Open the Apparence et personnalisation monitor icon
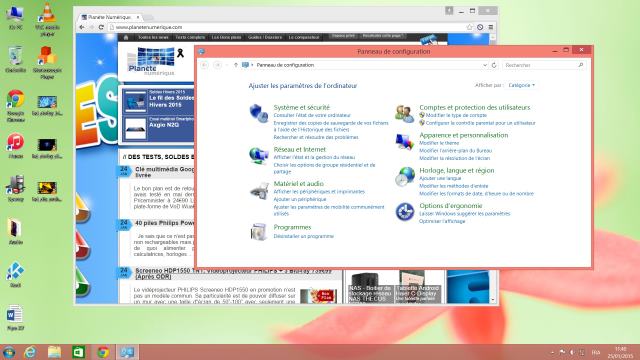The image size is (640, 360). click(x=404, y=141)
